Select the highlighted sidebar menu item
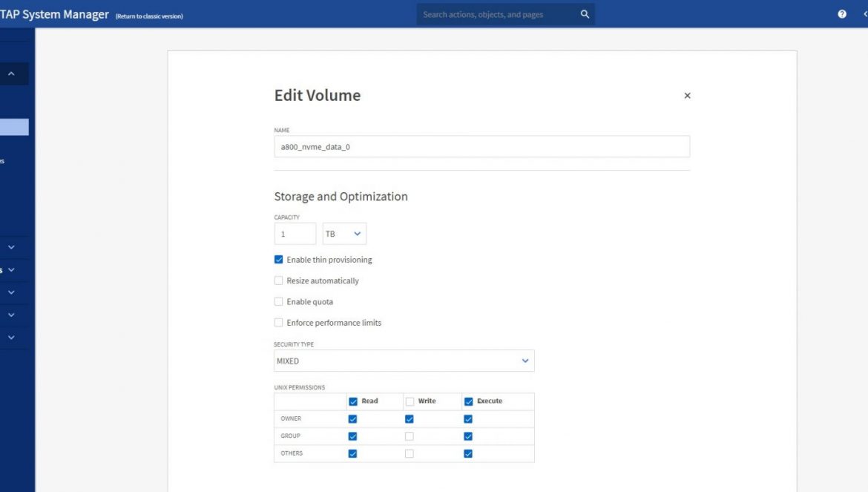Screen dimensions: 868x492 pos(14,127)
